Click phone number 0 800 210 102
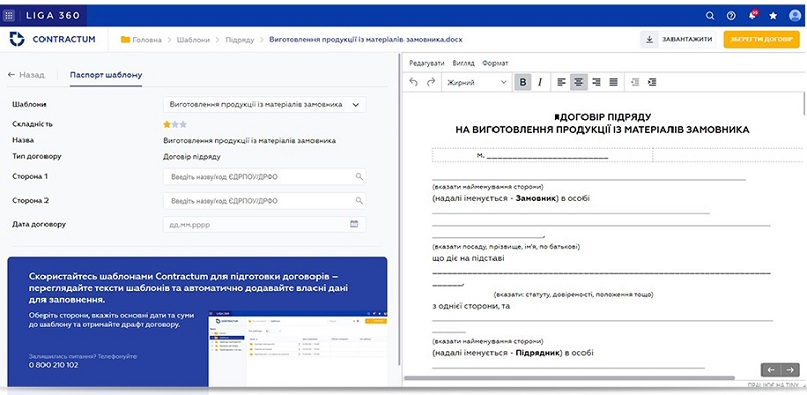The image size is (807, 395). coord(54,365)
